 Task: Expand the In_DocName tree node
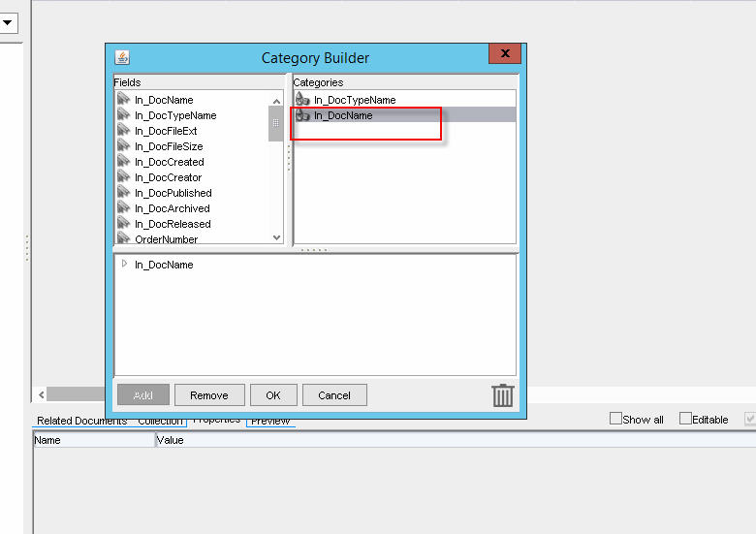pos(124,264)
